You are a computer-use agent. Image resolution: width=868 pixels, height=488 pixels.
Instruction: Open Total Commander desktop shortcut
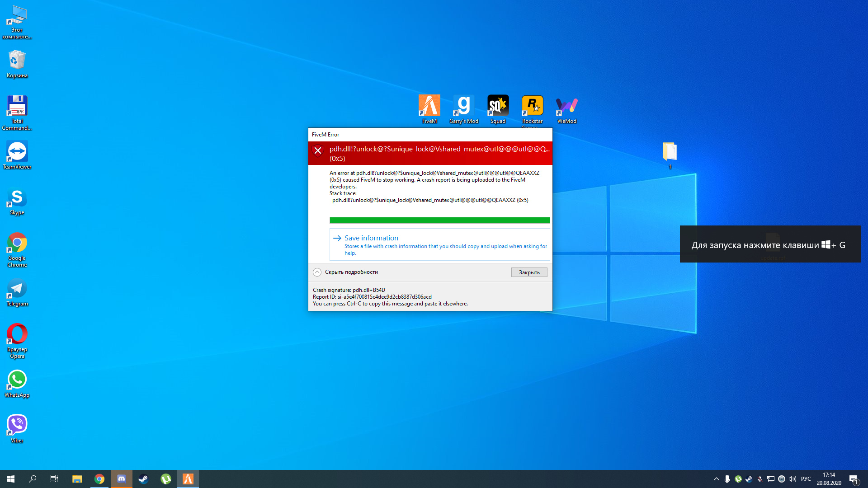tap(17, 107)
